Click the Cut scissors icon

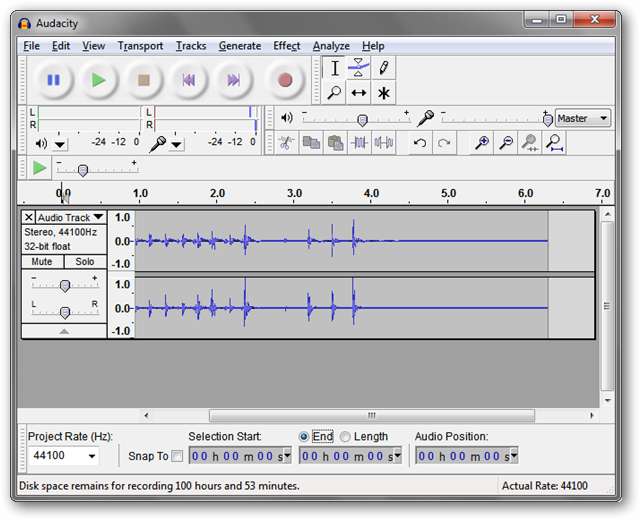tap(286, 144)
